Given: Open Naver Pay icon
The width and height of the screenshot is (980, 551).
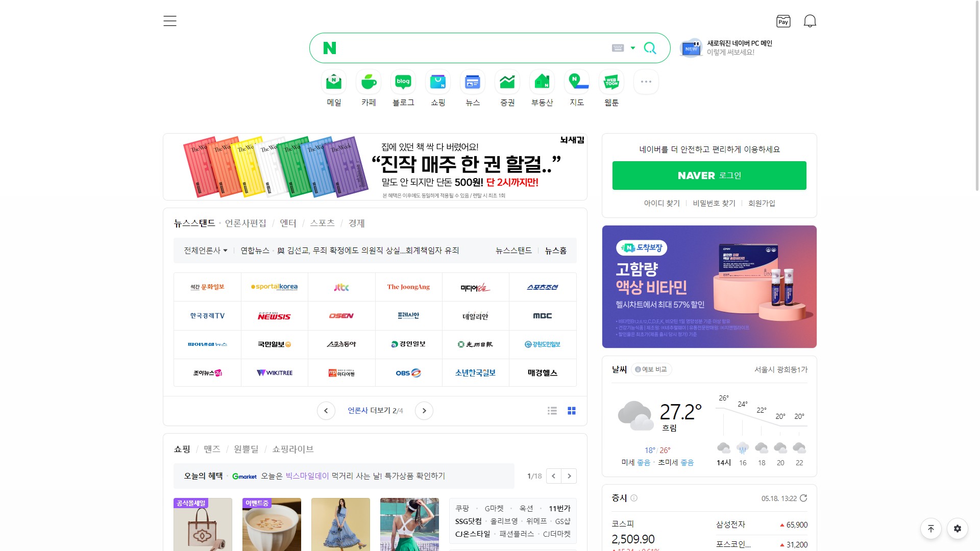Looking at the screenshot, I should coord(783,21).
